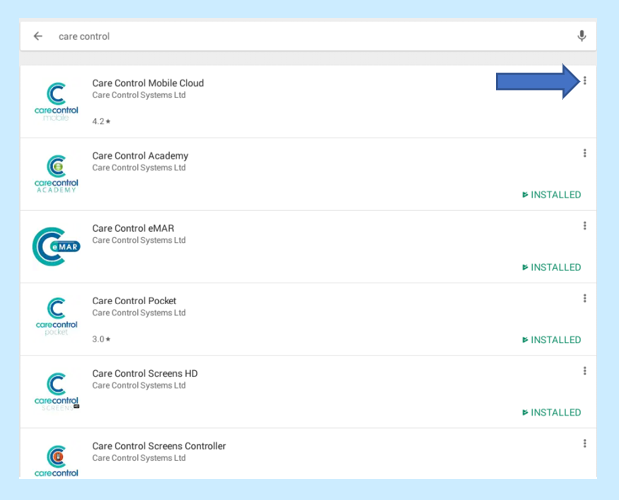Tap the microphone voice search icon
The image size is (619, 500).
(581, 36)
